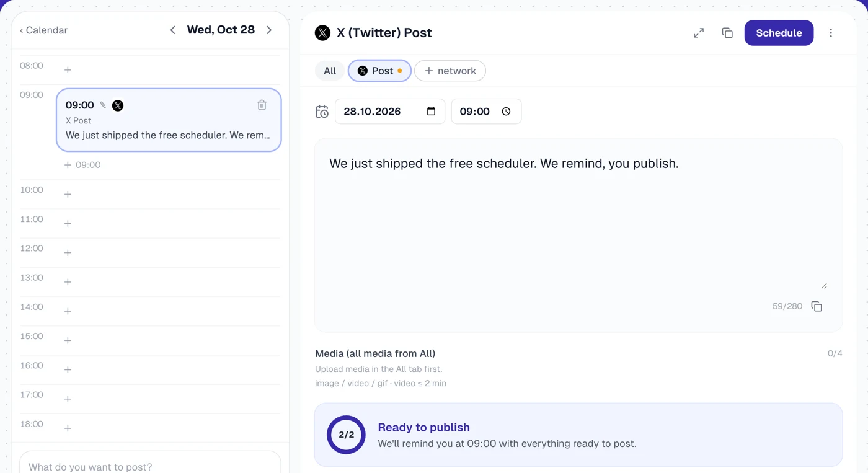
Task: Edit the 09:00 post time pencil
Action: 103,105
